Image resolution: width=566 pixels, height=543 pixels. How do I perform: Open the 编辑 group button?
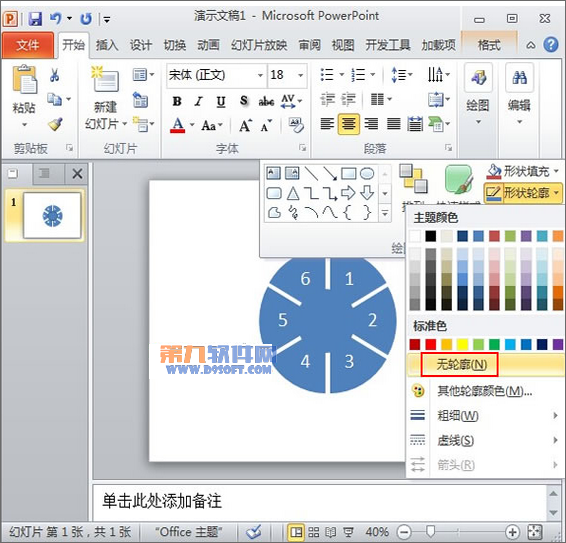519,95
